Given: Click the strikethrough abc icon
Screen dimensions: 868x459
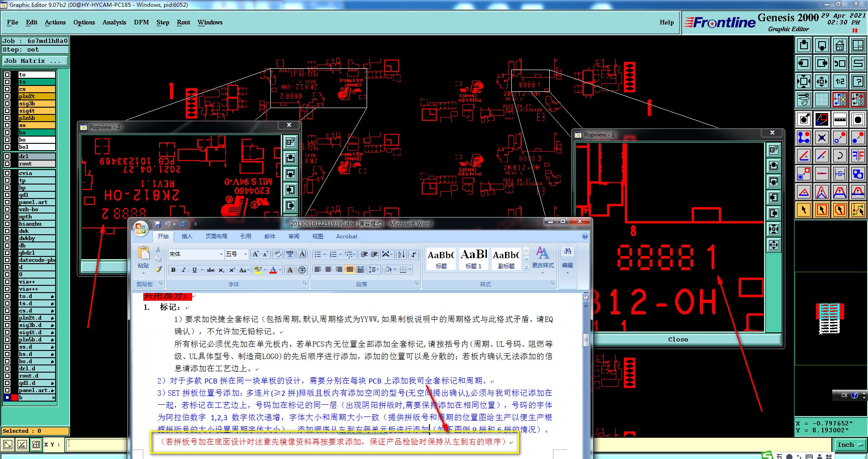Looking at the screenshot, I should [210, 270].
